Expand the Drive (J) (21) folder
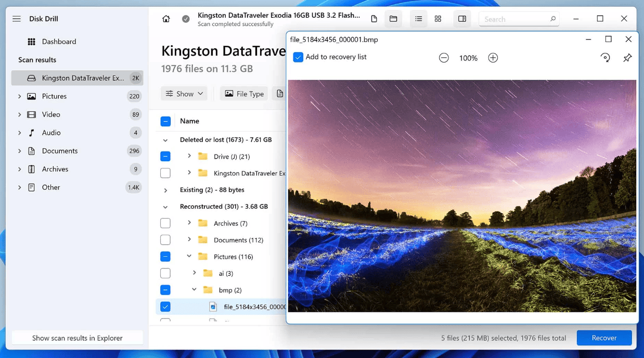 pyautogui.click(x=189, y=156)
